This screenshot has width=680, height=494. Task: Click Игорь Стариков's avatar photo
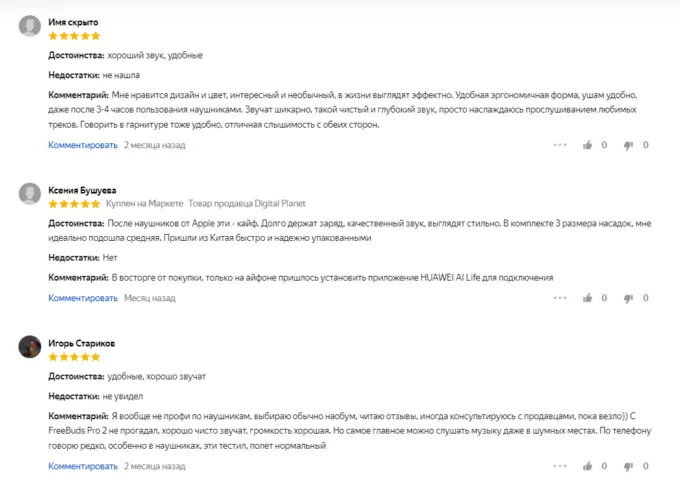30,346
